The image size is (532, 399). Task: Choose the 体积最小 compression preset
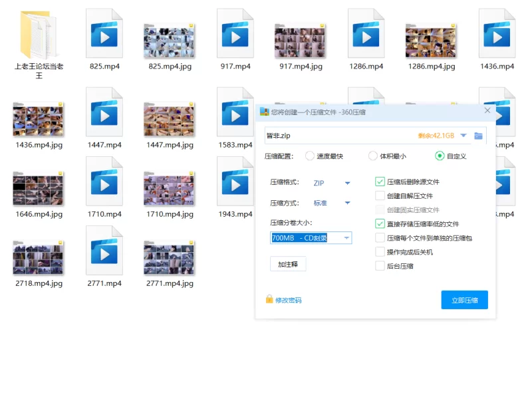(373, 156)
